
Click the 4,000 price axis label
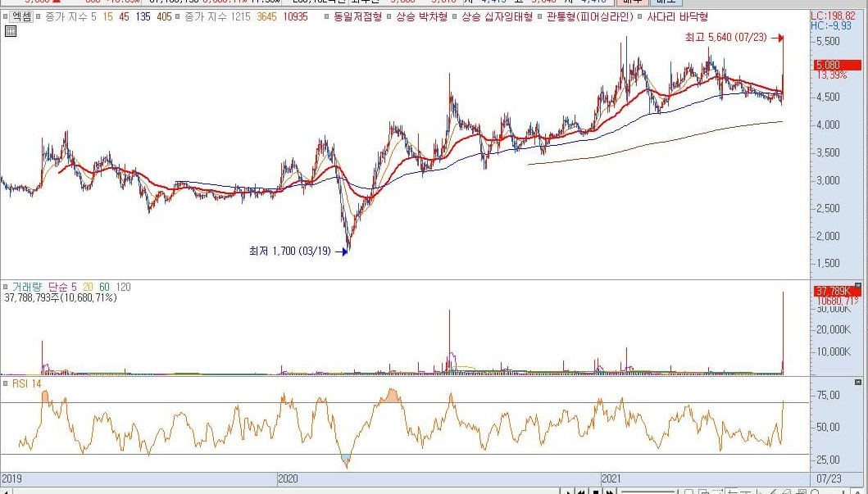point(828,125)
